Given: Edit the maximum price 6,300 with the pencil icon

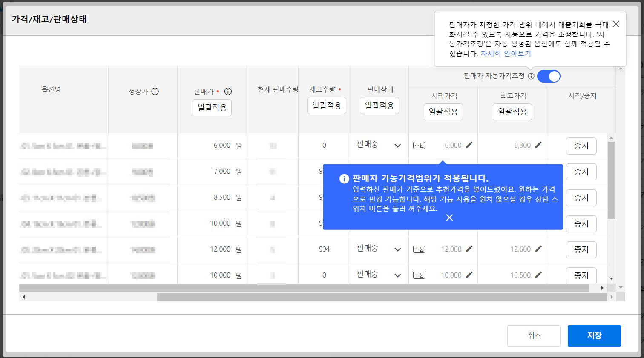Looking at the screenshot, I should (x=539, y=145).
